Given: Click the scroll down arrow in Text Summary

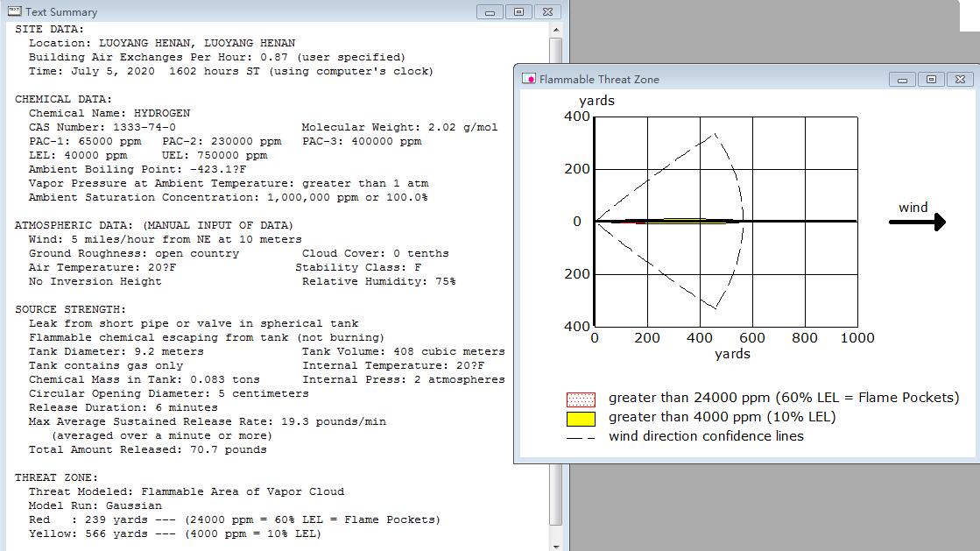Looking at the screenshot, I should (x=555, y=546).
